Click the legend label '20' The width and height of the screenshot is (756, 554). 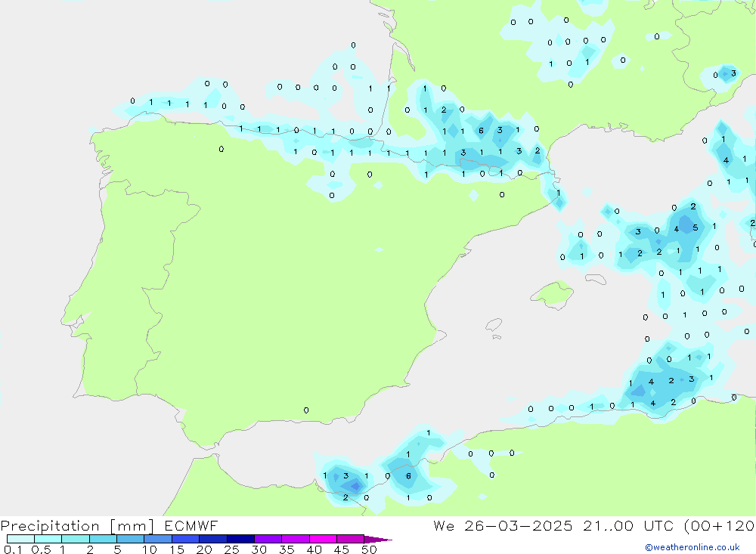204,549
